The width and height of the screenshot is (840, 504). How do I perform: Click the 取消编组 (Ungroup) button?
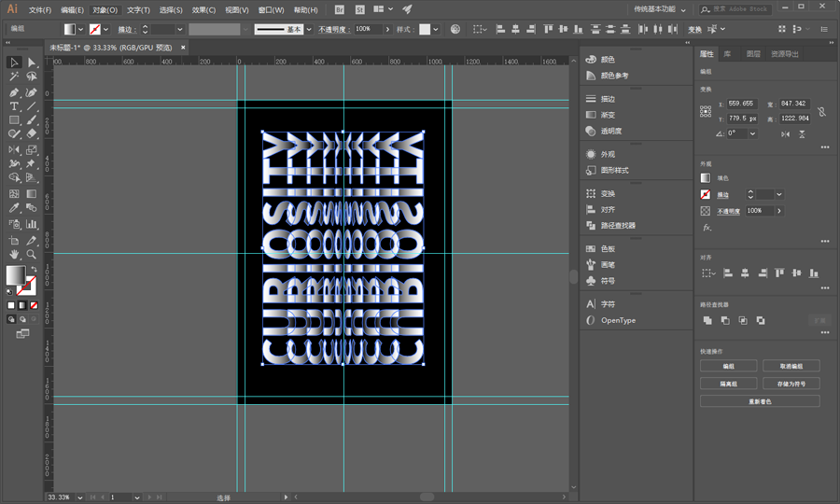(x=791, y=366)
